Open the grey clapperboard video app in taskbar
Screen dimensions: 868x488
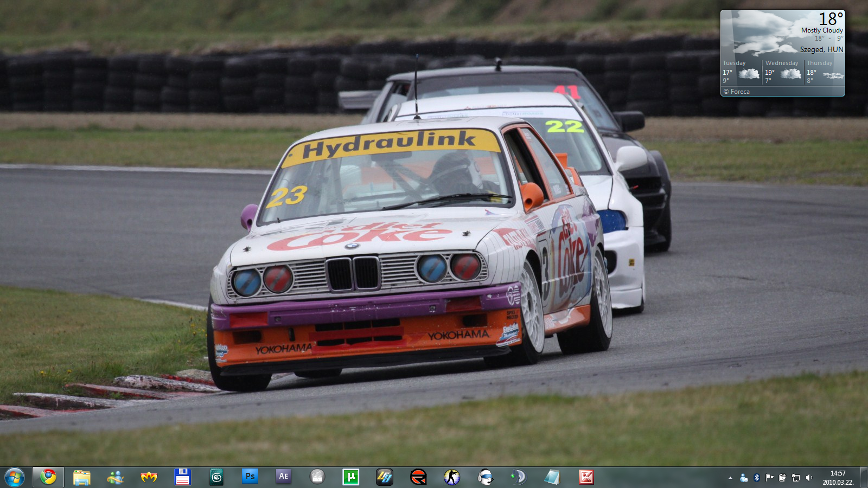tap(317, 477)
